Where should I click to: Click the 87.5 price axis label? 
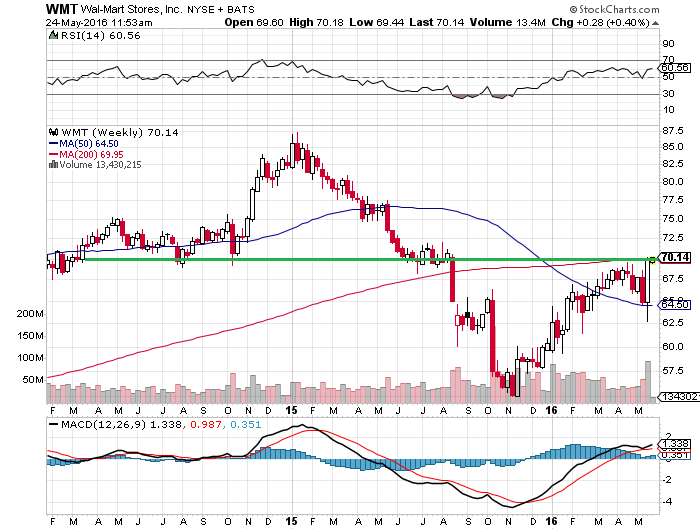click(x=673, y=131)
